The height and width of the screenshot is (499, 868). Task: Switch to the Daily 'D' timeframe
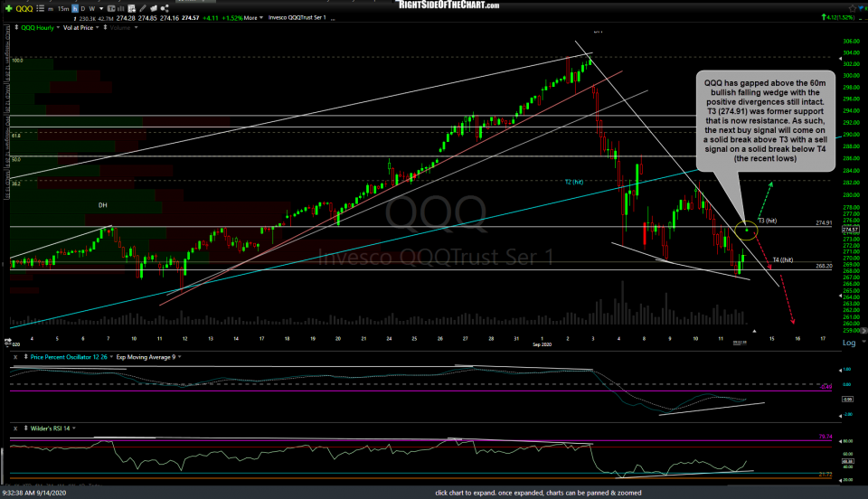tap(83, 9)
